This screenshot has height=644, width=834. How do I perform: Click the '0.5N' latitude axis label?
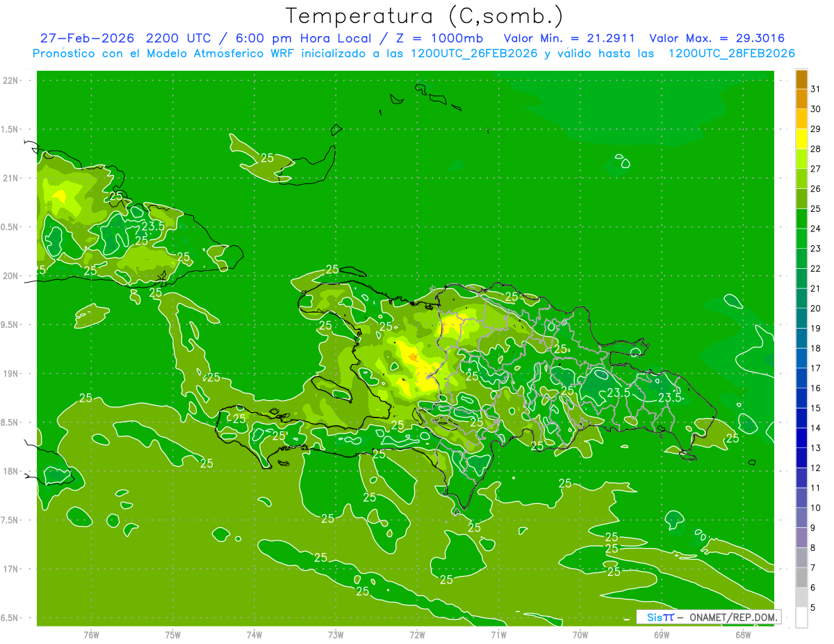[x=11, y=227]
